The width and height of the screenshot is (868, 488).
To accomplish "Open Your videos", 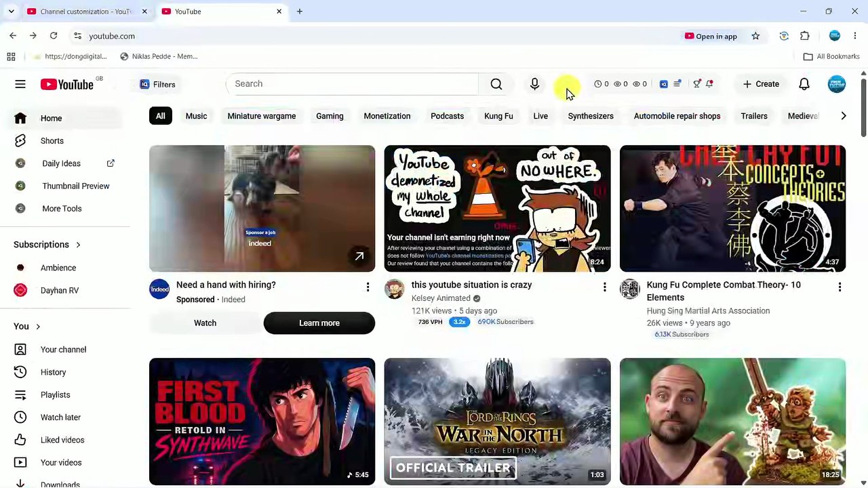I will [65, 462].
